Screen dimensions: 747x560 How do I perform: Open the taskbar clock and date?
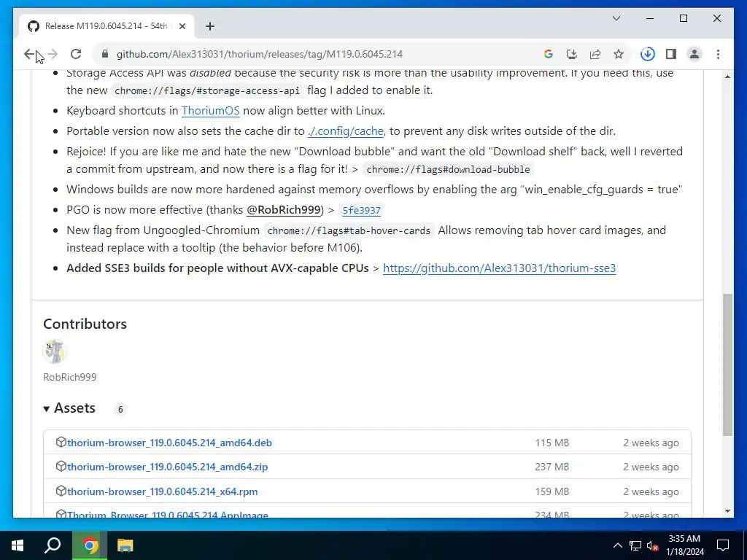pos(684,545)
